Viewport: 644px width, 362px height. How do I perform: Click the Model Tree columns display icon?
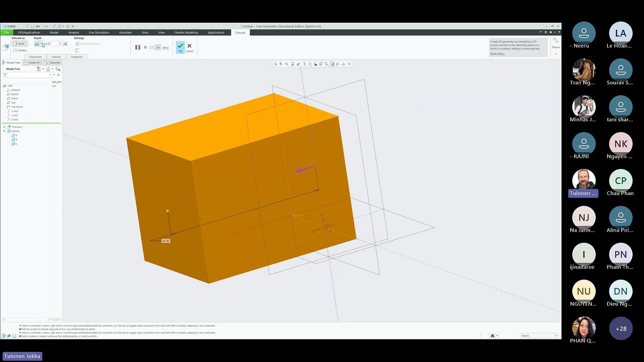coord(48,69)
